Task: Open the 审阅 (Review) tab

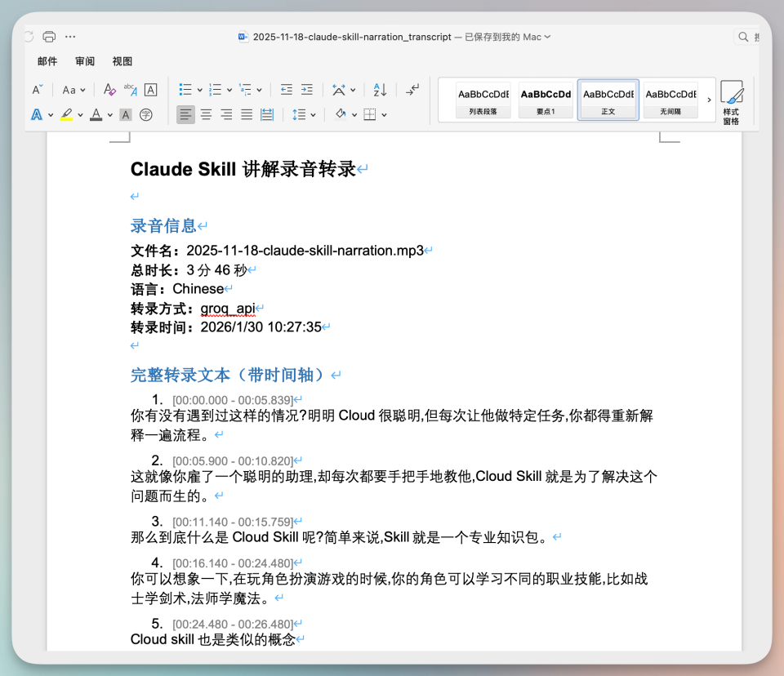Action: click(x=85, y=61)
